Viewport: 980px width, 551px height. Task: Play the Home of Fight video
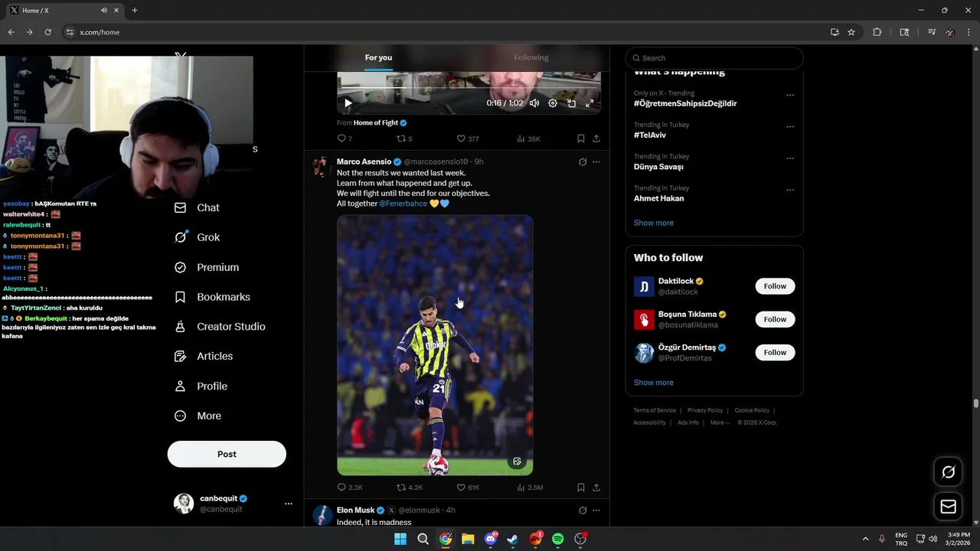coord(348,103)
